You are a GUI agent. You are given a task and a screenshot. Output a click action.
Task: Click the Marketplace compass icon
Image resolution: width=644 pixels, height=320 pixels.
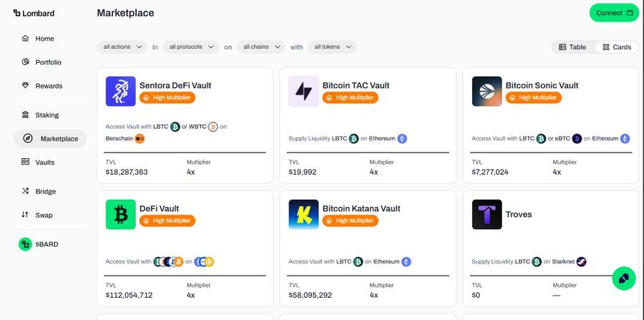[x=28, y=138]
